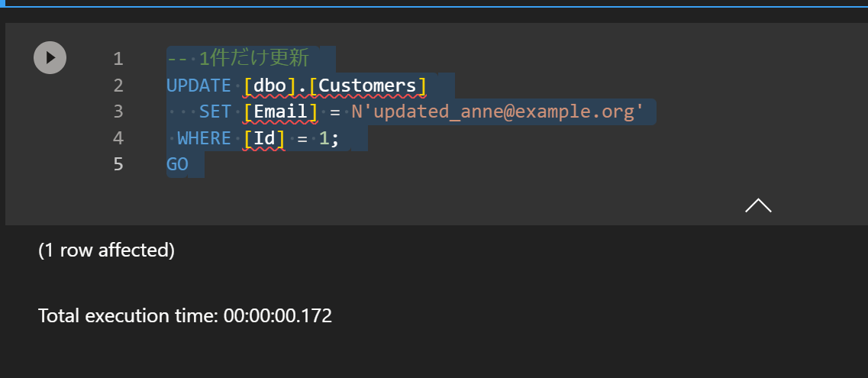Viewport: 868px width, 378px height.
Task: Click the '(1 row affected)' output message
Action: tap(106, 250)
